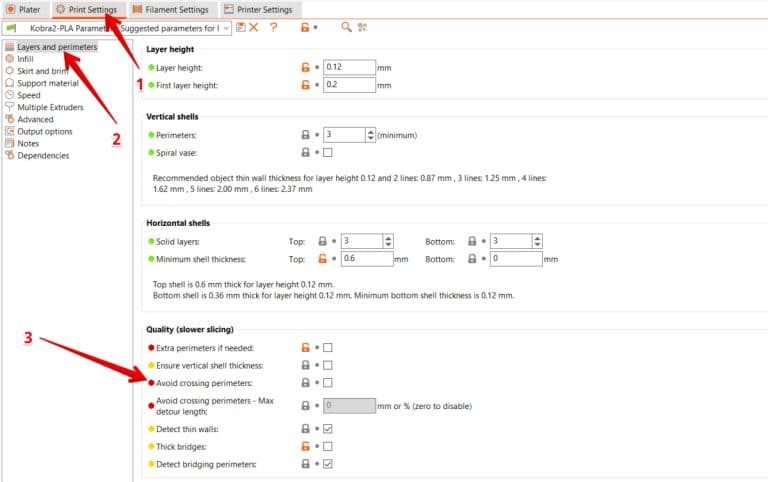Click the Top minimum shell thickness field
The image size is (768, 482).
click(357, 259)
